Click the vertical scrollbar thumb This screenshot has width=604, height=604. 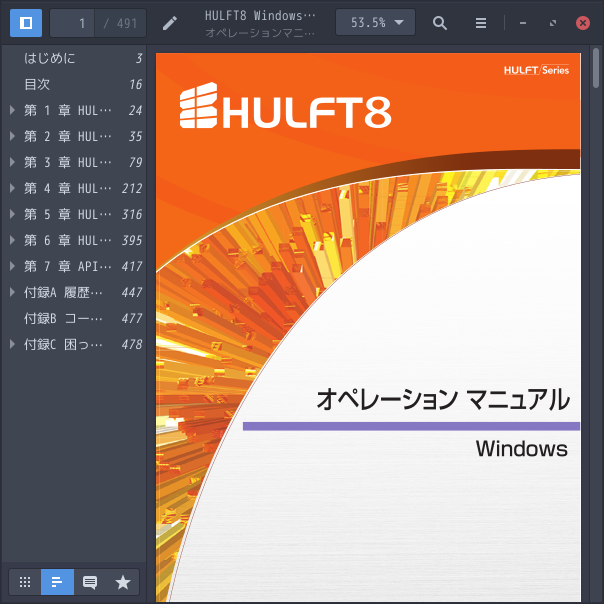coord(596,68)
